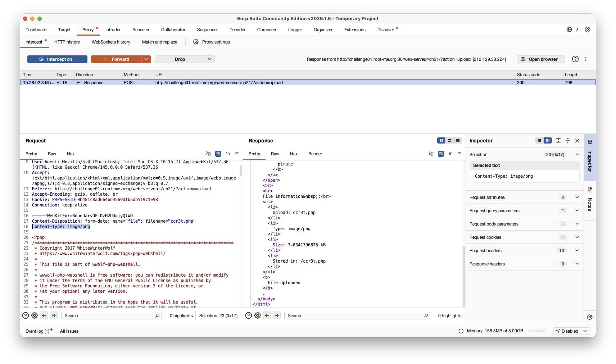
Task: Collapse the Selection section in Inspector
Action: (x=577, y=154)
